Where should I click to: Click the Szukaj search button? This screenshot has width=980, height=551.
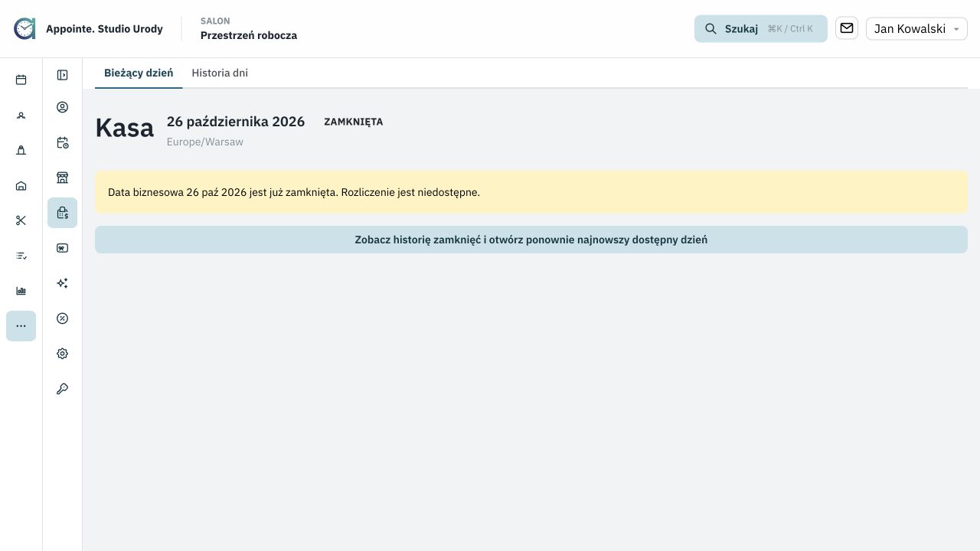point(761,29)
